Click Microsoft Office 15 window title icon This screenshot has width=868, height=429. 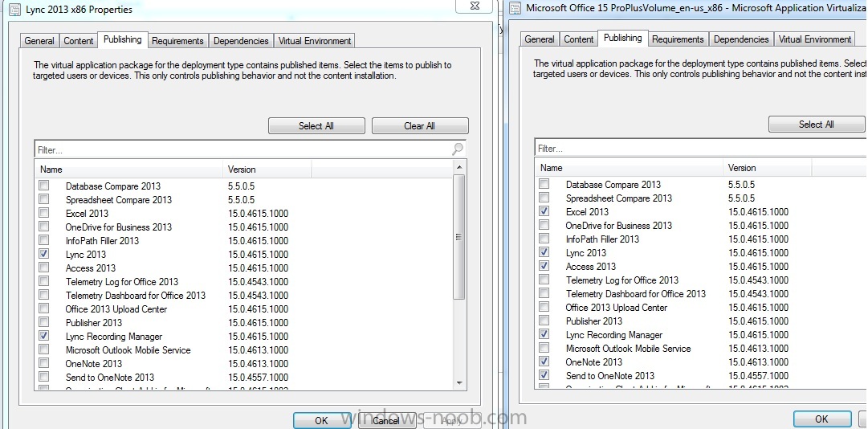pyautogui.click(x=516, y=8)
